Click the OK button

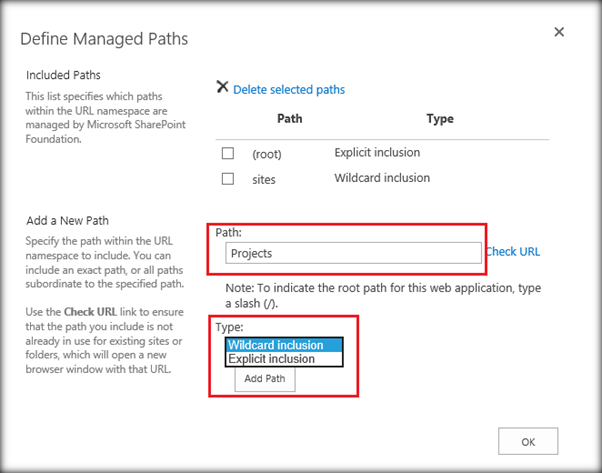click(x=528, y=442)
